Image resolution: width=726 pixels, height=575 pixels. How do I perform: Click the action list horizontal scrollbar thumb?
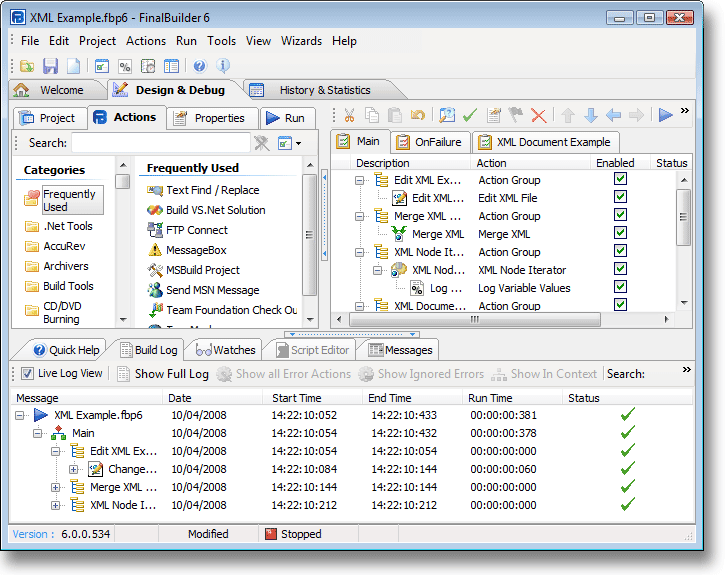[475, 319]
